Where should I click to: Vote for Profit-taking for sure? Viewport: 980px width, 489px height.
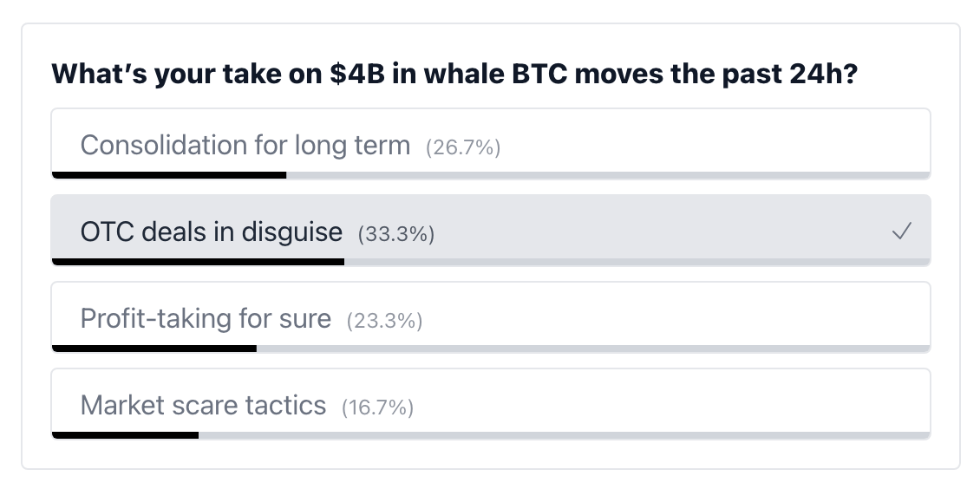(x=491, y=317)
